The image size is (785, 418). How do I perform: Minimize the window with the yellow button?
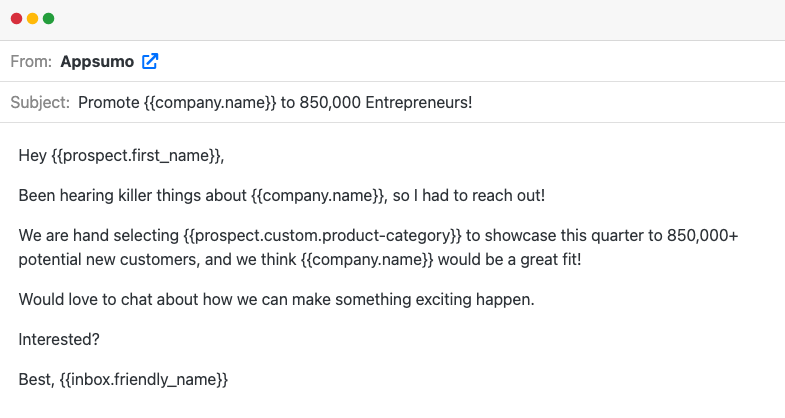(x=32, y=19)
